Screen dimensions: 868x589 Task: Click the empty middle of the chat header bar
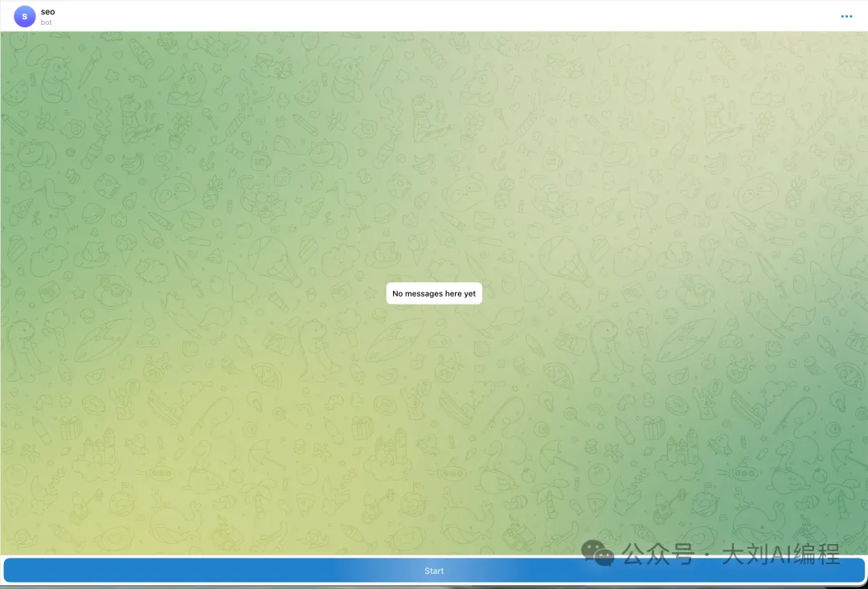tap(434, 16)
